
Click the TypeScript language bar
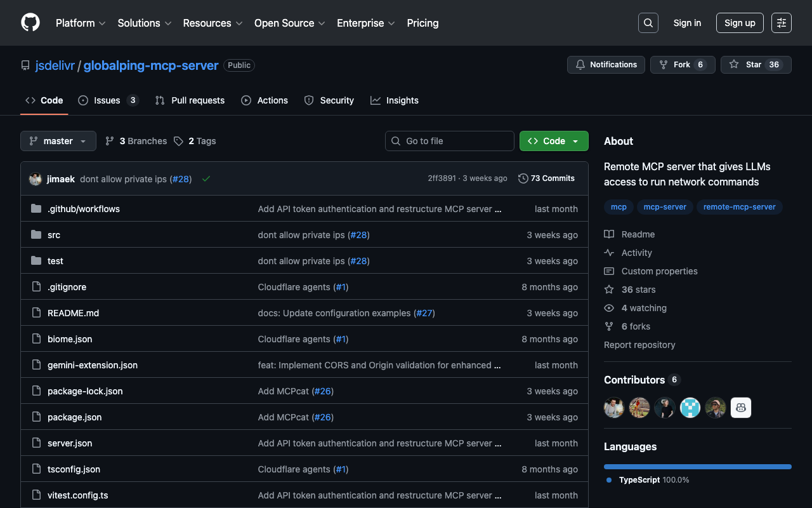click(x=697, y=467)
